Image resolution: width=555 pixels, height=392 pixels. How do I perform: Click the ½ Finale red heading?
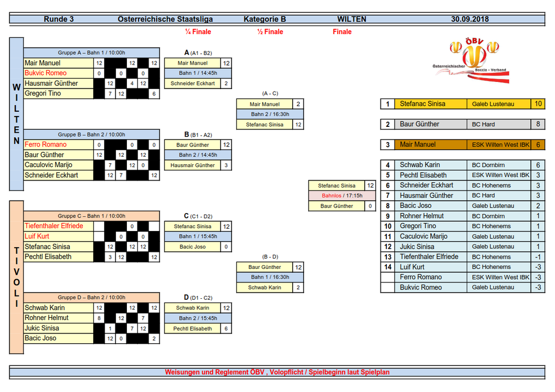click(x=270, y=32)
